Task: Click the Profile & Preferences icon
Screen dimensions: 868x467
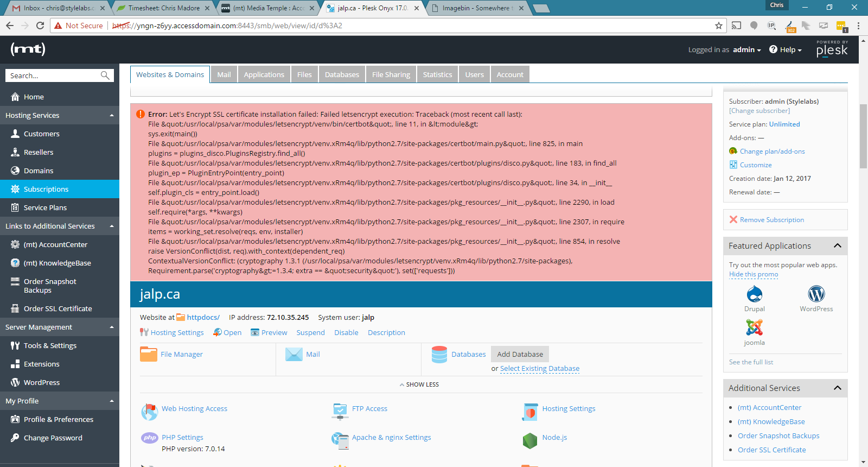Action: 15,419
